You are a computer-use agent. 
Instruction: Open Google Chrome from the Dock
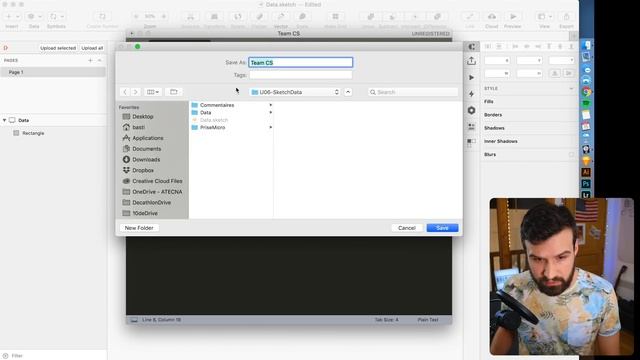(586, 92)
